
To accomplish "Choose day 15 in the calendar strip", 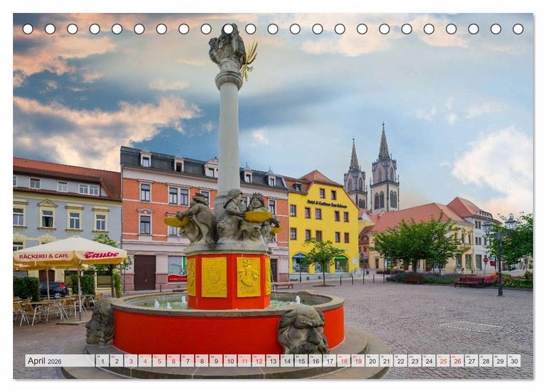I will 301,361.
